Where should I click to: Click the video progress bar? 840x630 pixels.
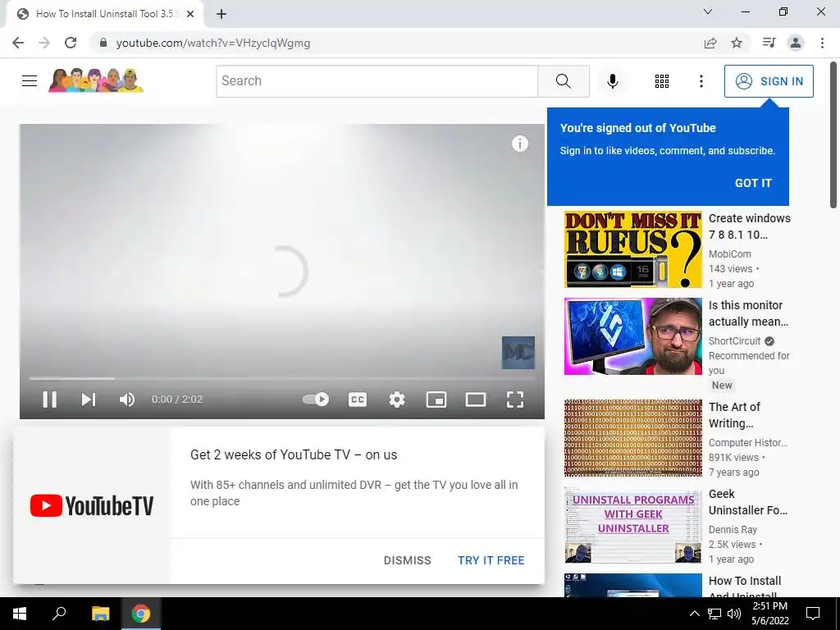282,378
